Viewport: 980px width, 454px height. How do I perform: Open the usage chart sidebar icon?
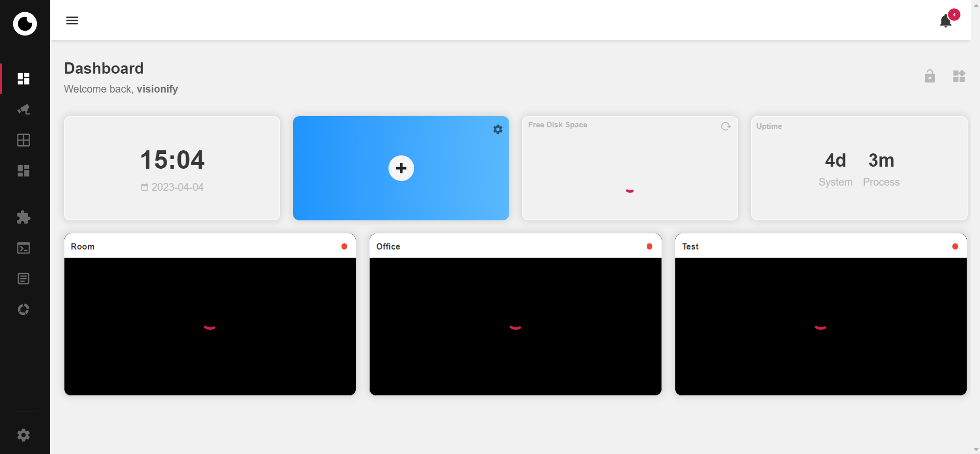24,309
